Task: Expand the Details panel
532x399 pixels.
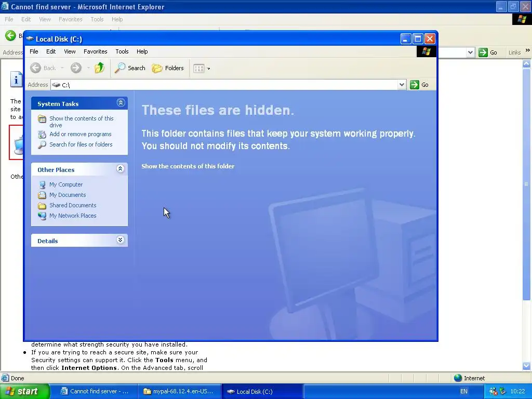Action: click(x=120, y=240)
